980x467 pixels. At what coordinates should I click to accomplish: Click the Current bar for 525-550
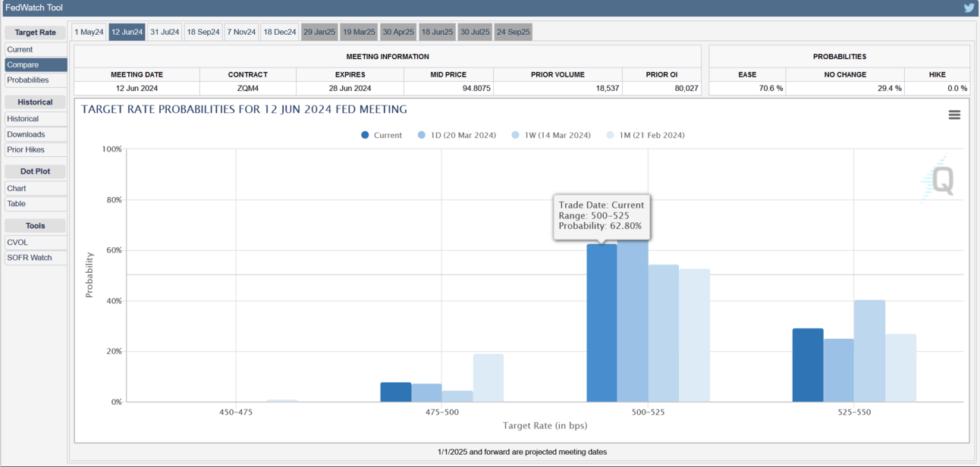tap(808, 365)
